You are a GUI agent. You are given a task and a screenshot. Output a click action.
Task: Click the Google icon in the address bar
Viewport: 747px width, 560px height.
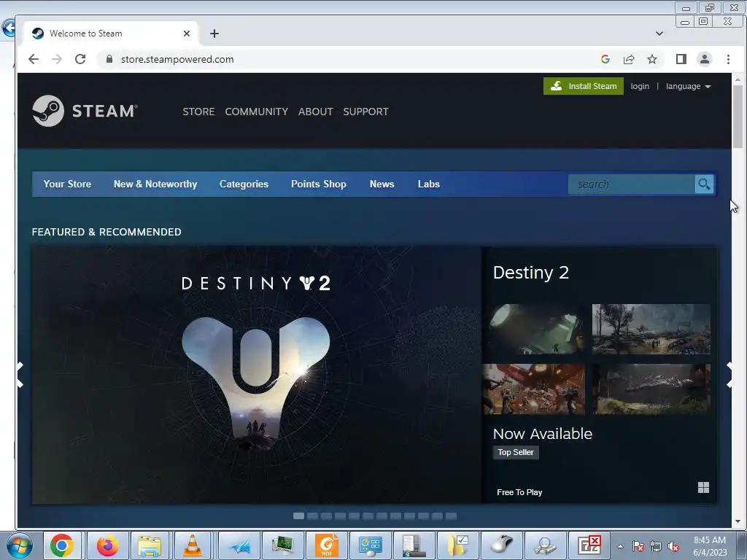605,59
